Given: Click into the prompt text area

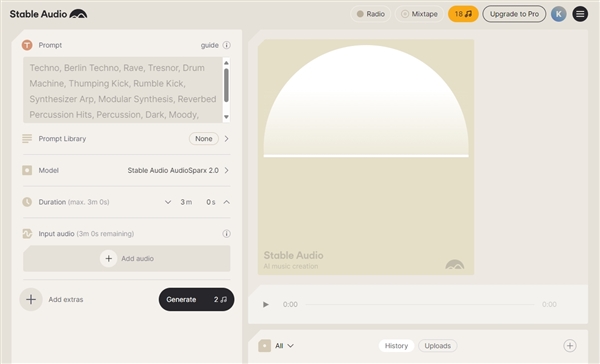Looking at the screenshot, I should click(122, 90).
